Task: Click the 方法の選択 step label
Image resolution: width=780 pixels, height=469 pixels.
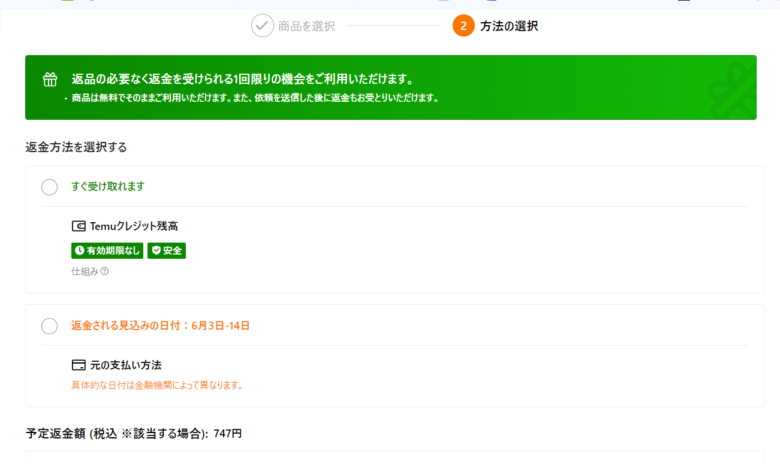Action: click(509, 26)
